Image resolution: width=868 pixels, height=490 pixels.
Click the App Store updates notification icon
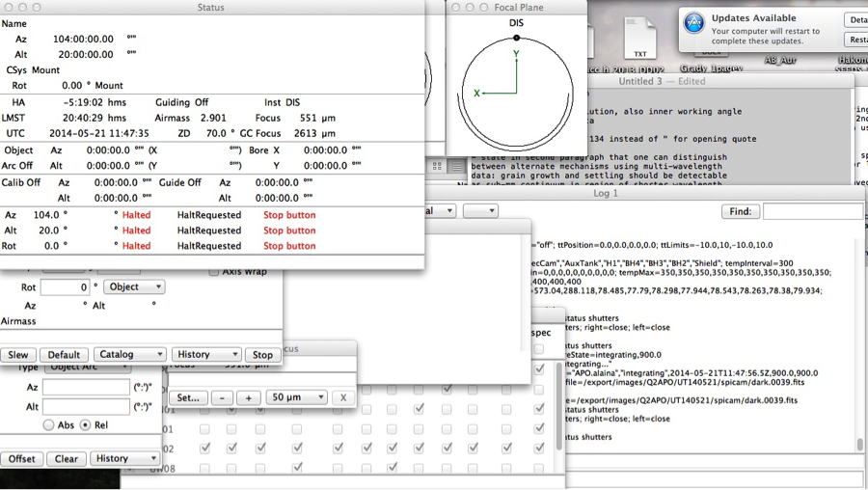pos(693,24)
